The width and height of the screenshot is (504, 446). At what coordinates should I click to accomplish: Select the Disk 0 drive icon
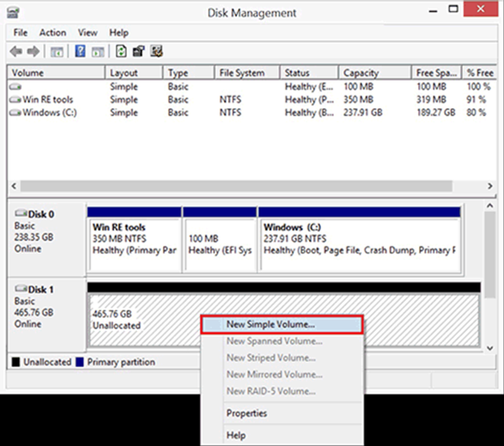(x=21, y=213)
